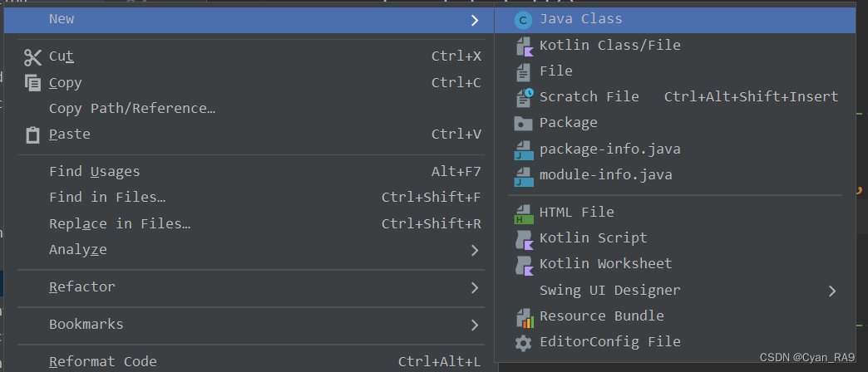The width and height of the screenshot is (868, 372).
Task: Click the Paste clipboard icon
Action: click(x=32, y=135)
